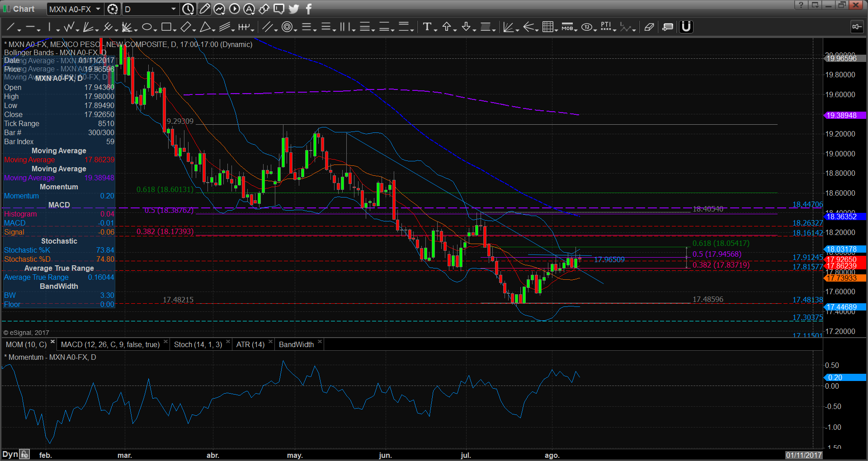
Task: Click the 01/11/2017 date label on time axis
Action: coord(803,455)
